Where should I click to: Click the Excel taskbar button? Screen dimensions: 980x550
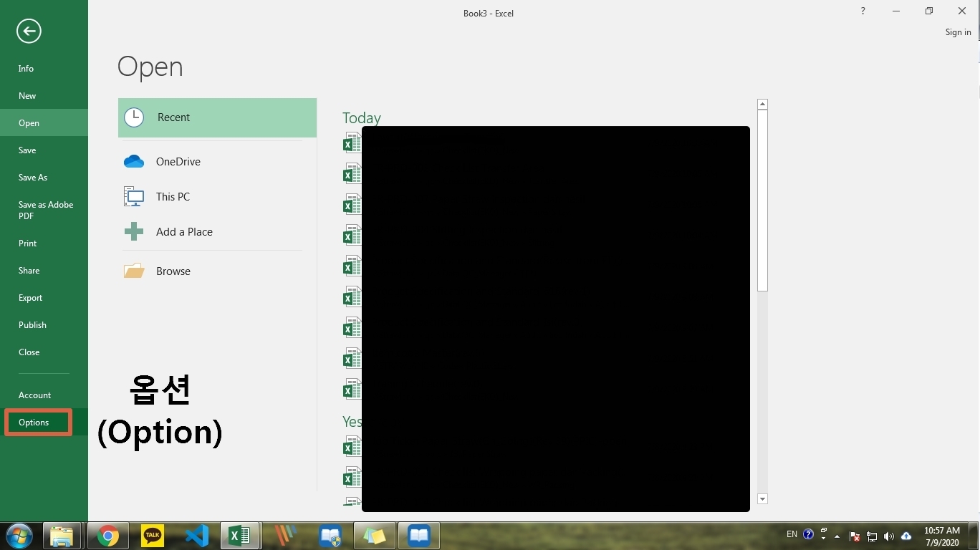point(240,536)
